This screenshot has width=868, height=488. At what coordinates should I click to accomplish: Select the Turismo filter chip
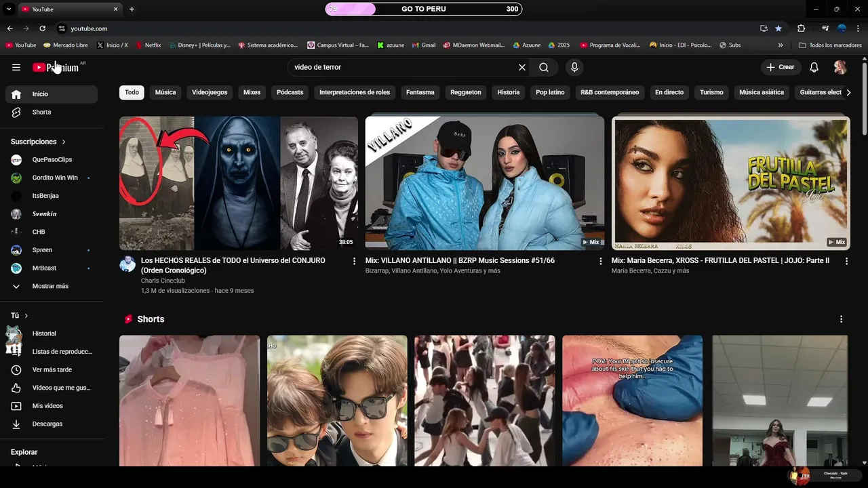(x=711, y=92)
